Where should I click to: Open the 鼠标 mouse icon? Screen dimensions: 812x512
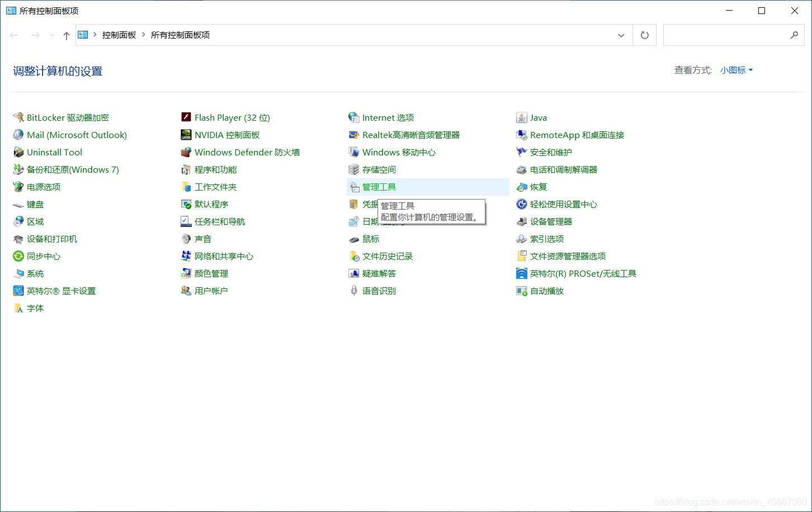click(354, 239)
